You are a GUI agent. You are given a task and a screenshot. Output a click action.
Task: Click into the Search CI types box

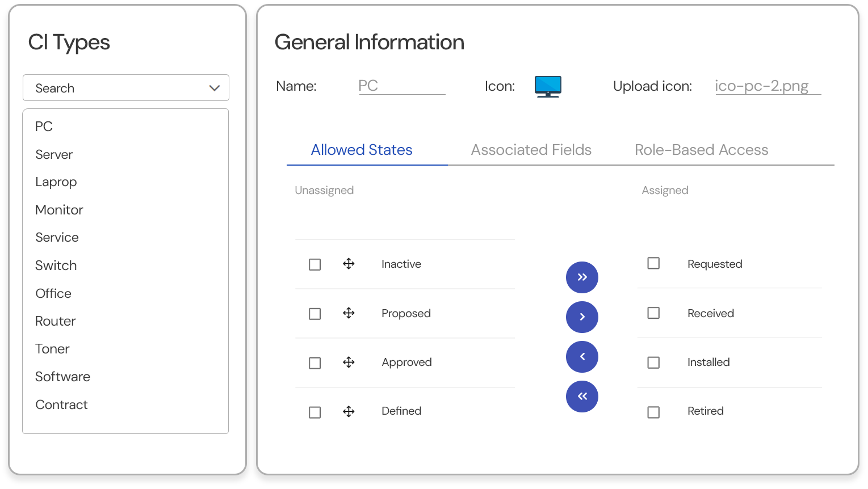pyautogui.click(x=126, y=88)
